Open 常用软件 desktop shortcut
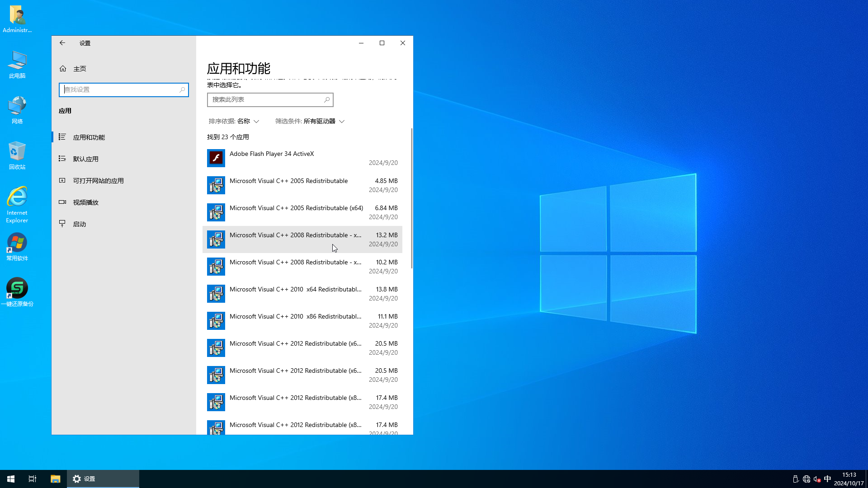 [x=17, y=247]
